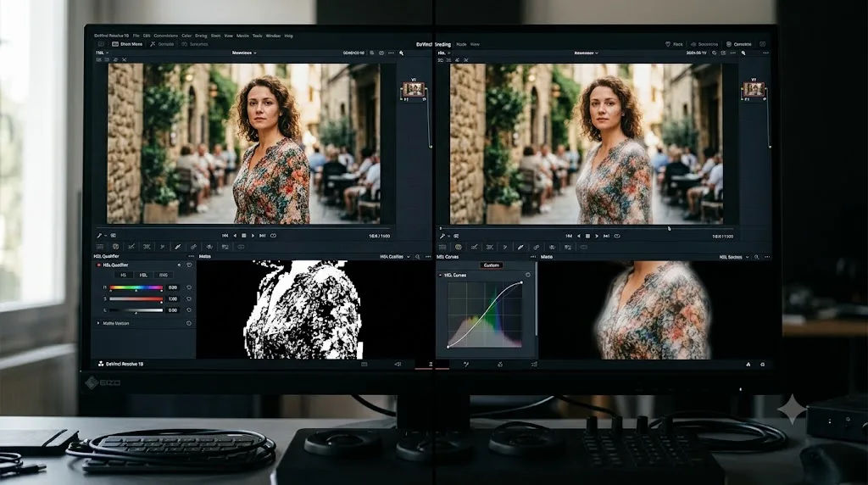The image size is (868, 485).
Task: Reset the S saturation row
Action: point(189,299)
